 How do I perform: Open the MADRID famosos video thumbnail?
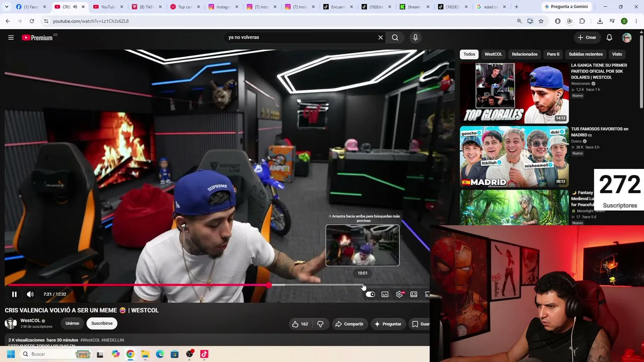[x=514, y=156]
